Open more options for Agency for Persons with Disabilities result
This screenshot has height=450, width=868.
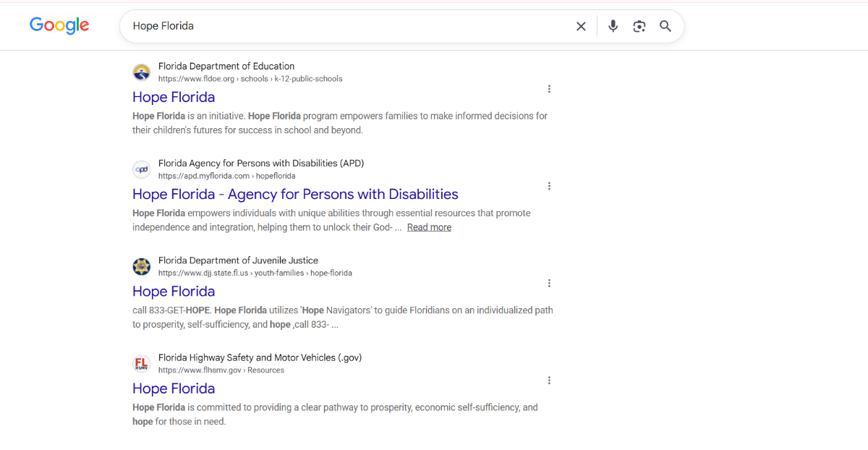coord(549,186)
